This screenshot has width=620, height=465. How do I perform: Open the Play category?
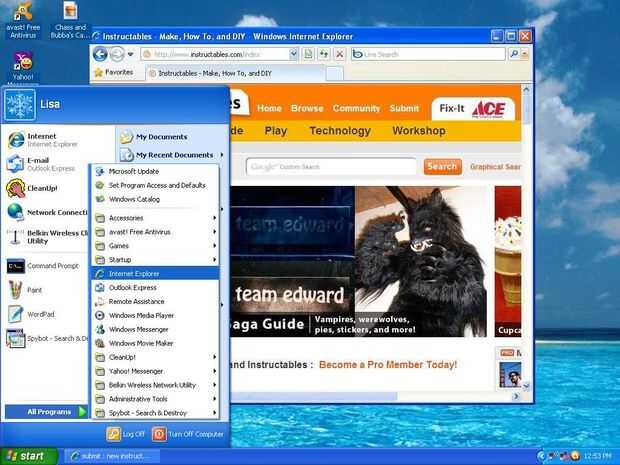(276, 131)
